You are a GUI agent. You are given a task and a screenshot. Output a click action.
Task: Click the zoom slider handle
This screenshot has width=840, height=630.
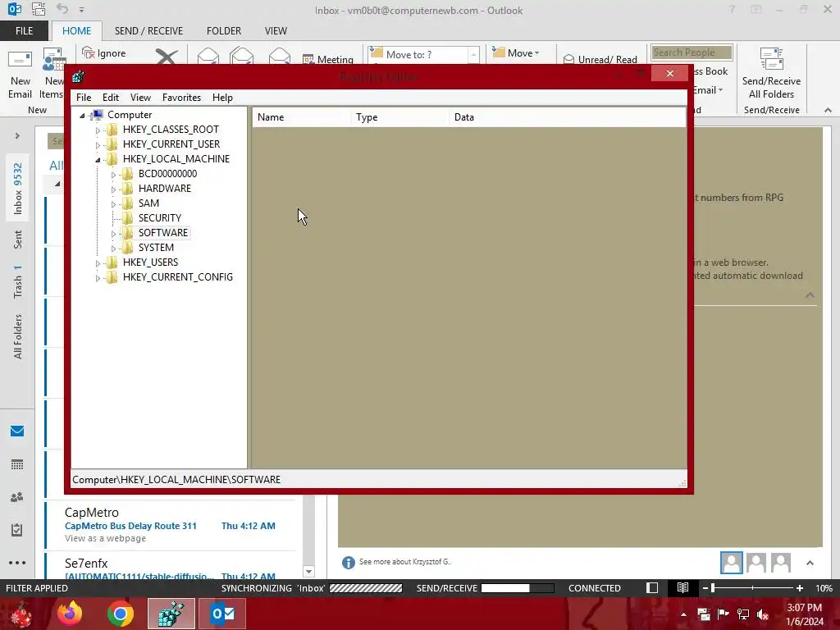click(x=713, y=587)
